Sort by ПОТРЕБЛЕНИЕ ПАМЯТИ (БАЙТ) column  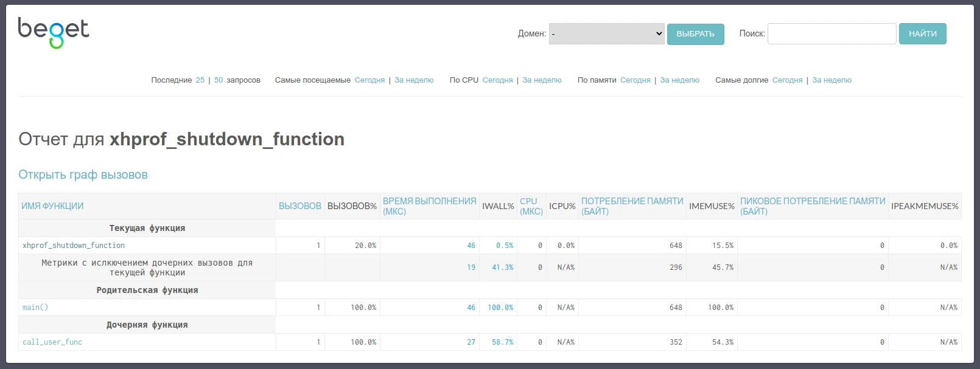pos(632,206)
